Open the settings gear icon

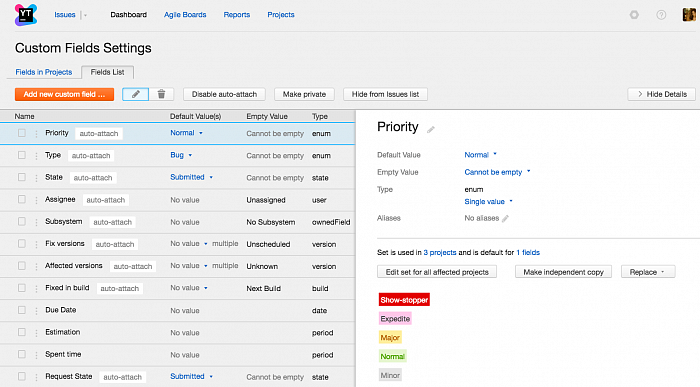(x=634, y=15)
